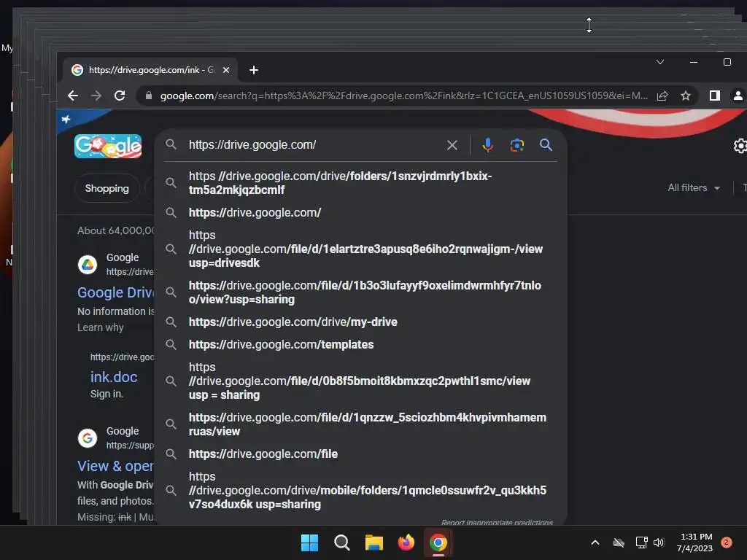Go back with the browser back arrow
Screen dimensions: 747x560
click(x=73, y=96)
